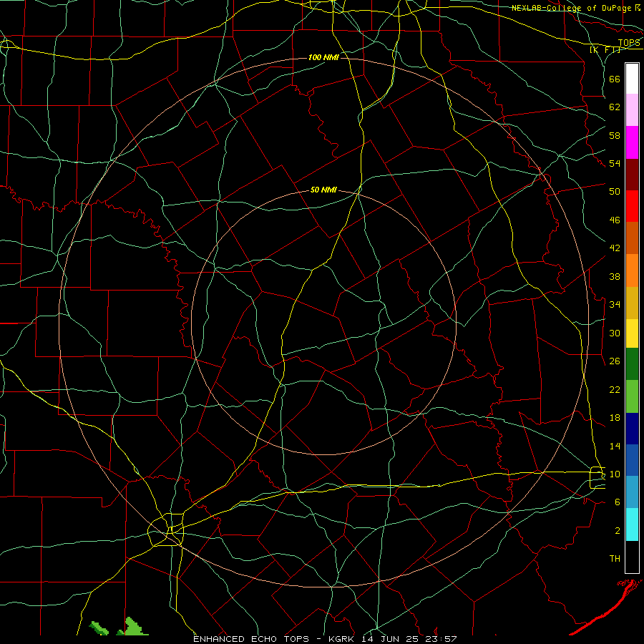Click the legend value '54'
Viewport: 644px width, 644px height.
point(615,163)
